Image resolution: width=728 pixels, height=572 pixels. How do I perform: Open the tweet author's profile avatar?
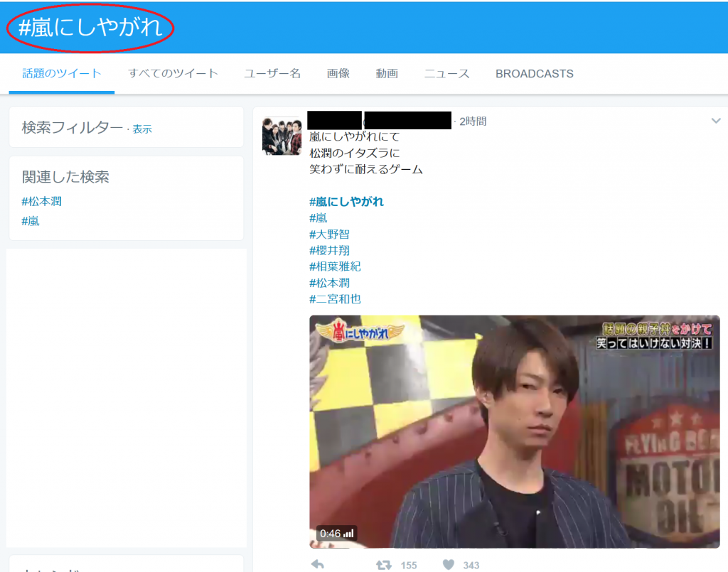[x=282, y=136]
